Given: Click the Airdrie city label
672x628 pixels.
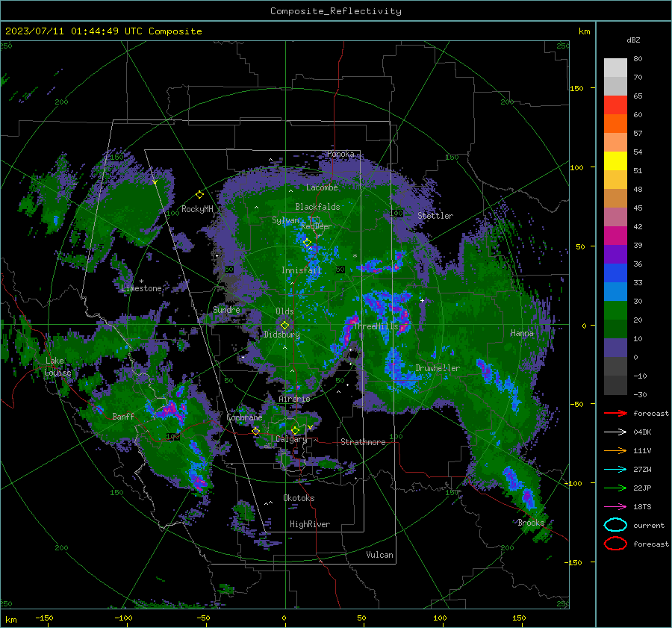Looking at the screenshot, I should pos(294,399).
